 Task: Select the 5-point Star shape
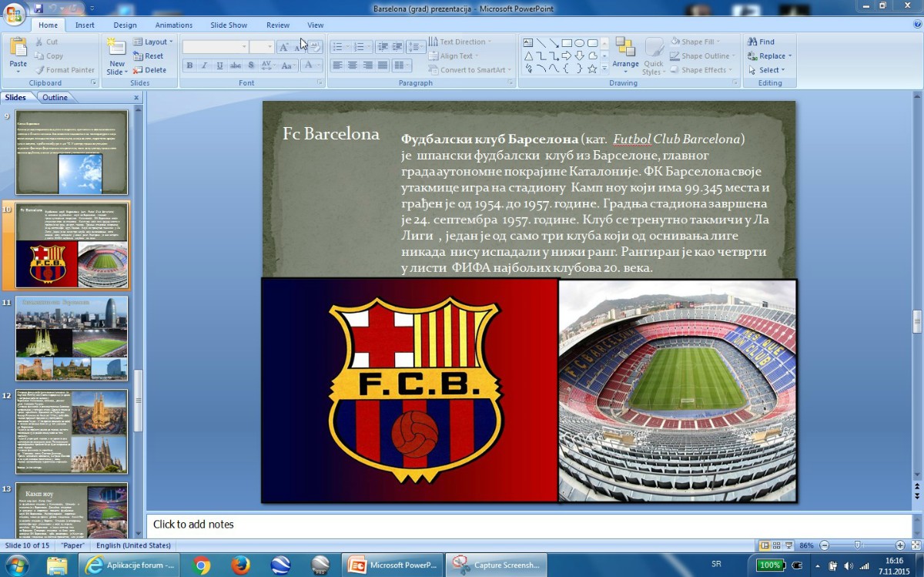[592, 69]
